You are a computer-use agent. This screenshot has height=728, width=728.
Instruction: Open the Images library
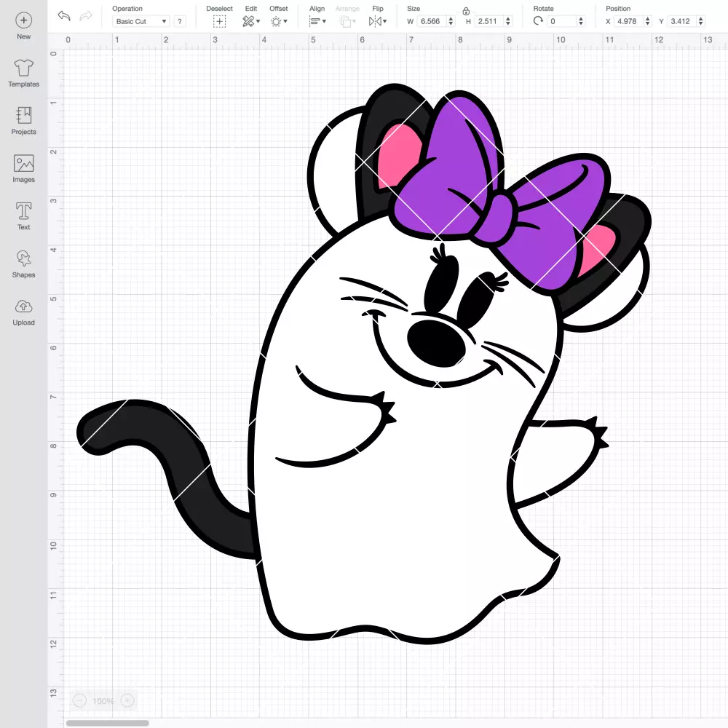[24, 169]
